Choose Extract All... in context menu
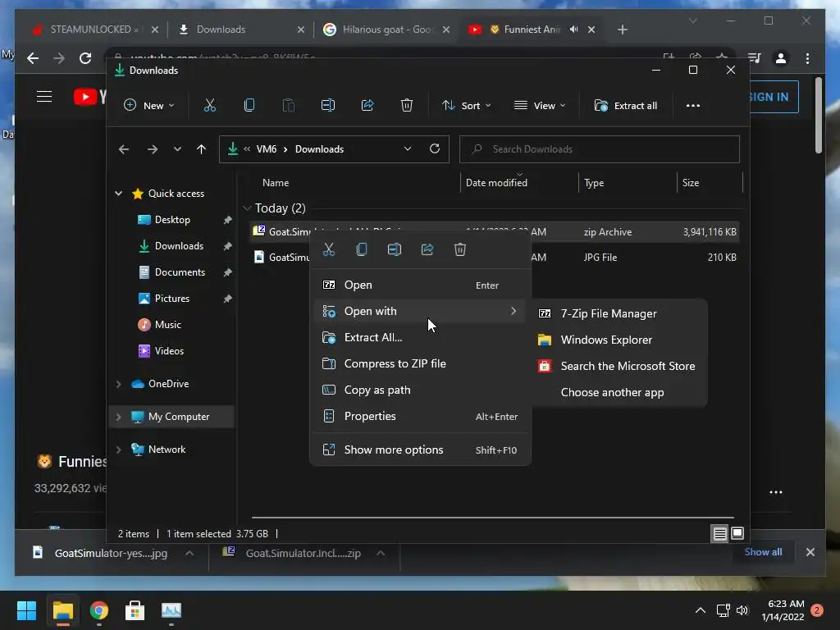 coord(420,337)
